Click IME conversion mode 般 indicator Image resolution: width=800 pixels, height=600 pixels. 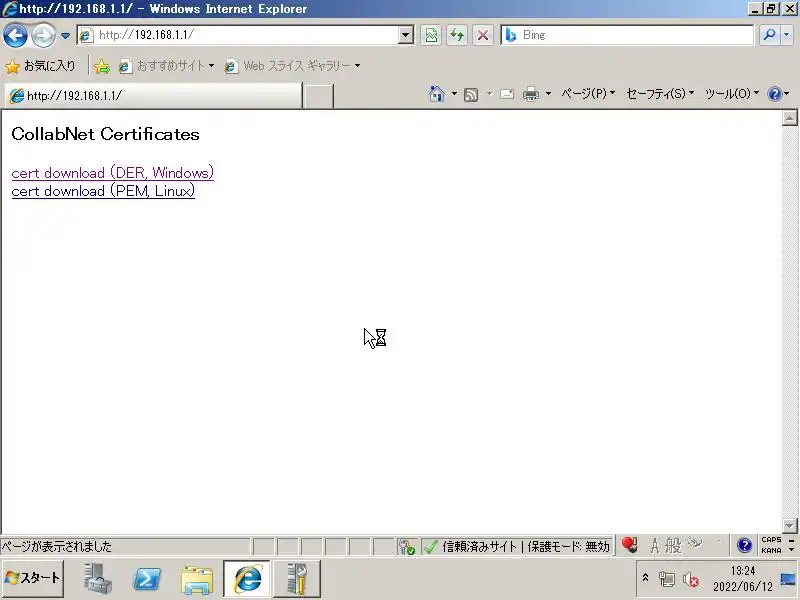pyautogui.click(x=673, y=546)
